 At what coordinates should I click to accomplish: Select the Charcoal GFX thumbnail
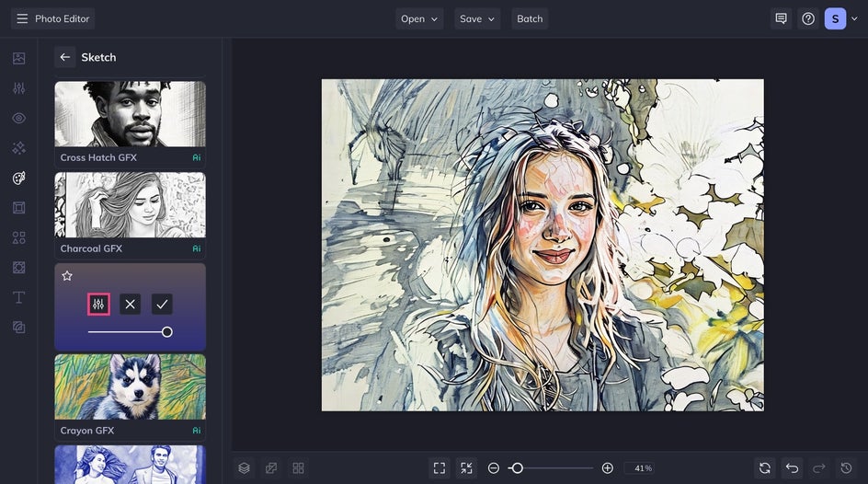coord(130,205)
